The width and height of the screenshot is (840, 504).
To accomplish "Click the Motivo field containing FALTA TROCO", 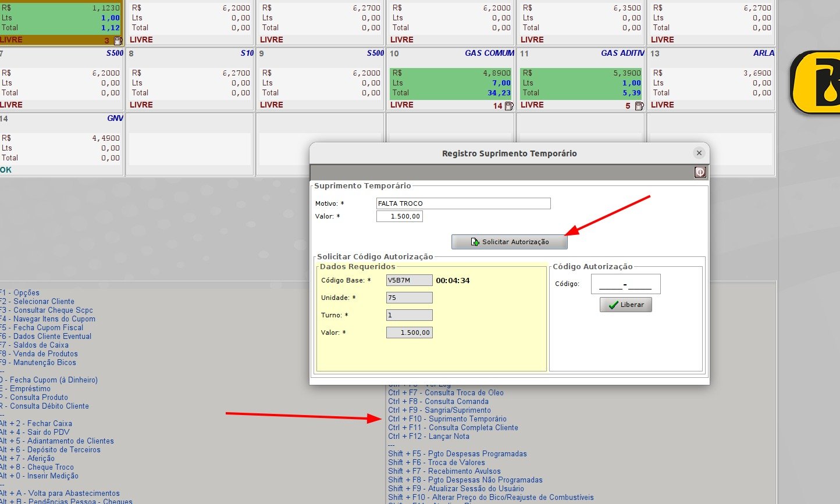I will click(x=463, y=203).
